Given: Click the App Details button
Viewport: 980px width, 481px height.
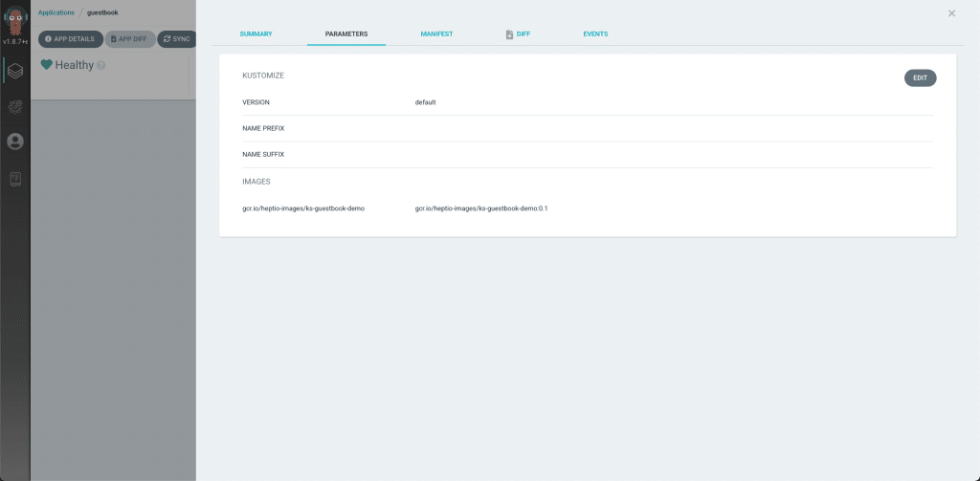Looking at the screenshot, I should (x=71, y=39).
